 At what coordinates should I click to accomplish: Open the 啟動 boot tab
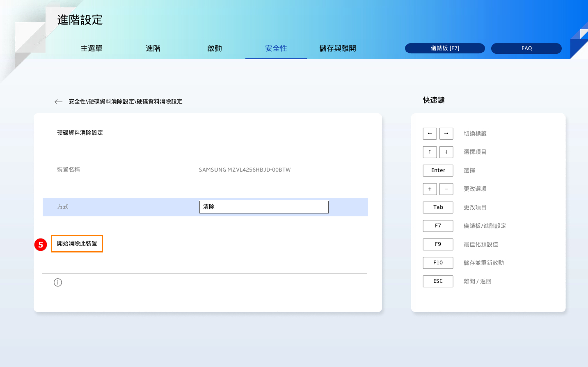coord(215,48)
